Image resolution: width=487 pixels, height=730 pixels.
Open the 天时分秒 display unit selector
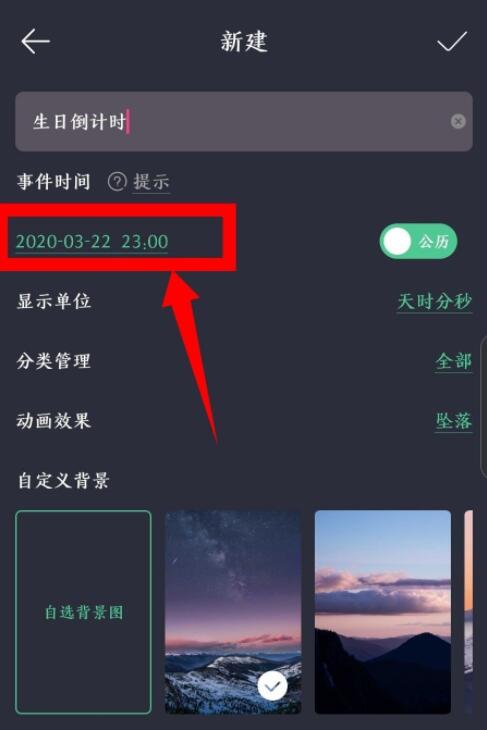pyautogui.click(x=434, y=301)
